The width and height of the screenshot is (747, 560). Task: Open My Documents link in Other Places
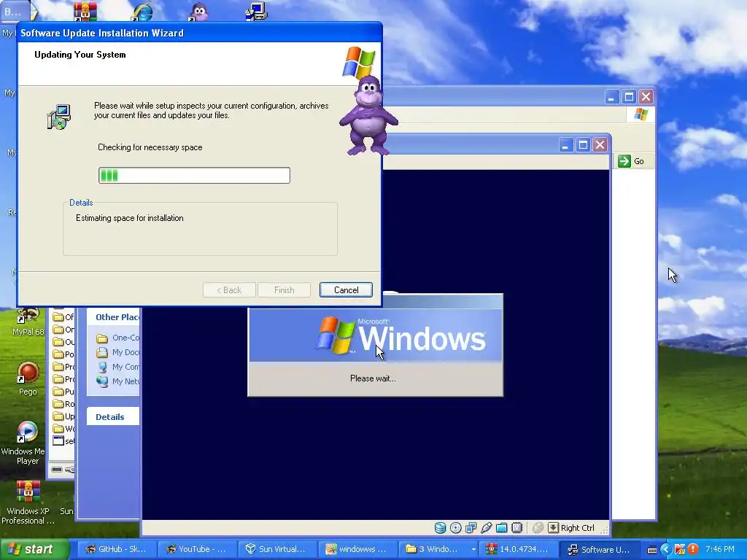click(117, 352)
